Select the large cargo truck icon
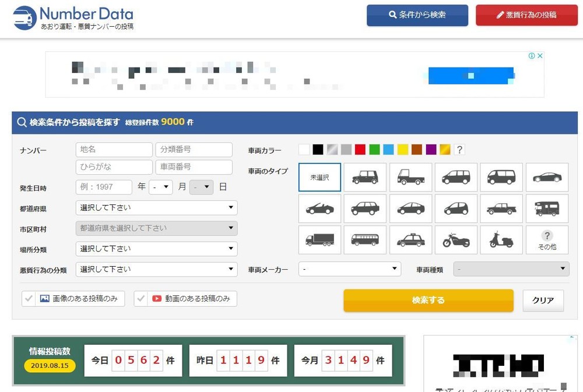Image resolution: width=583 pixels, height=392 pixels. pos(319,240)
